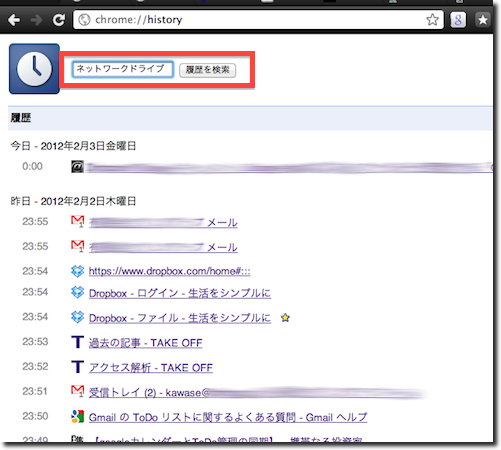Click T favicon beside アクセス解析

pos(77,367)
